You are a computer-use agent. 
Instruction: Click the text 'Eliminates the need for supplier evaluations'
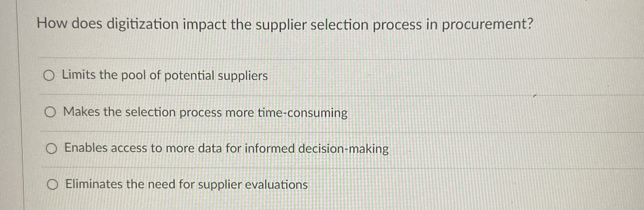point(185,184)
